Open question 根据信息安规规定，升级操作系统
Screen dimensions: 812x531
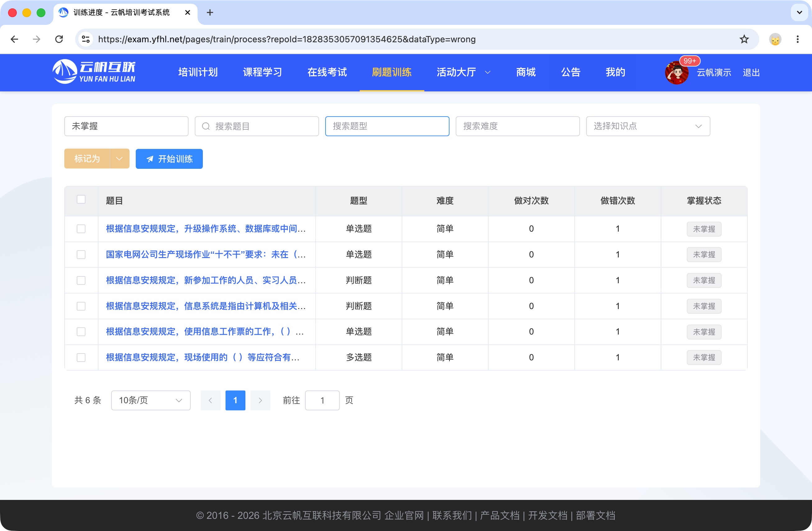pos(206,229)
